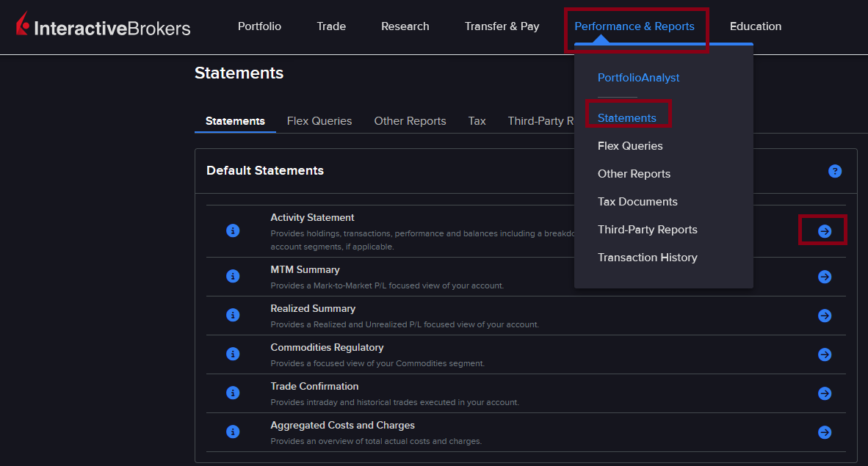Open the Performance & Reports menu
The height and width of the screenshot is (466, 868).
point(634,26)
